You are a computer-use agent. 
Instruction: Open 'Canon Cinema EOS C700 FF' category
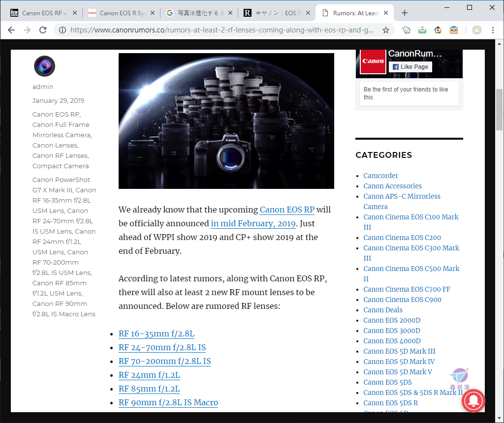407,289
